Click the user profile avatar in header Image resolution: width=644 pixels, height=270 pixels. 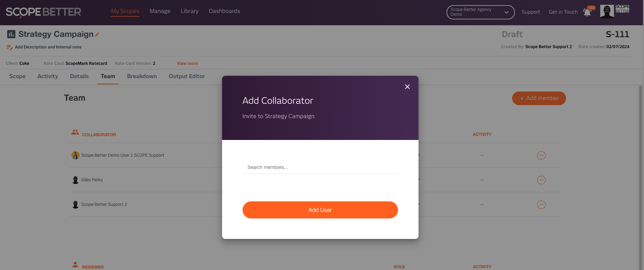pos(607,12)
